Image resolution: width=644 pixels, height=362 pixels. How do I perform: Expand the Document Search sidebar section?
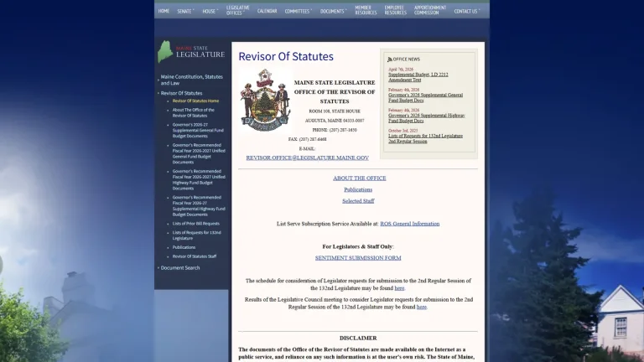click(x=180, y=267)
